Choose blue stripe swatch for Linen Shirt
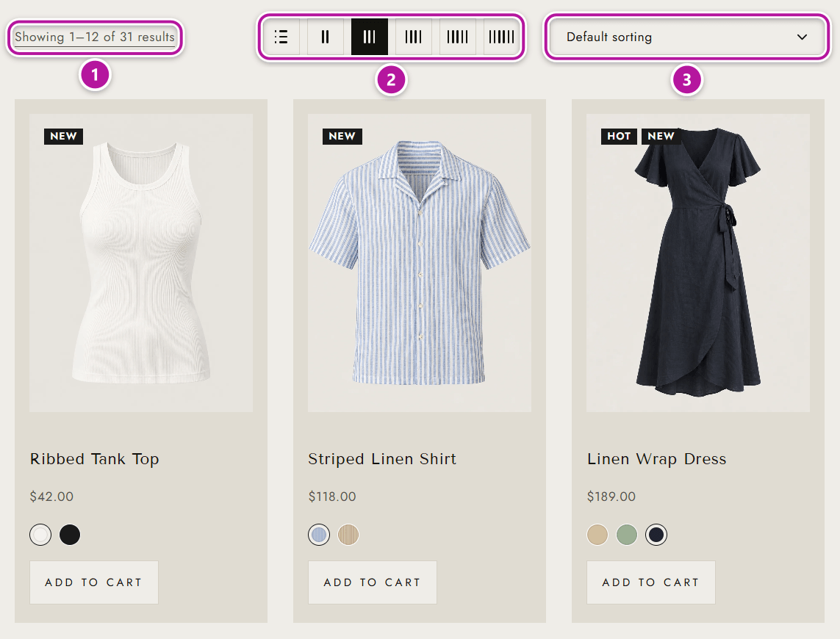 pyautogui.click(x=319, y=535)
